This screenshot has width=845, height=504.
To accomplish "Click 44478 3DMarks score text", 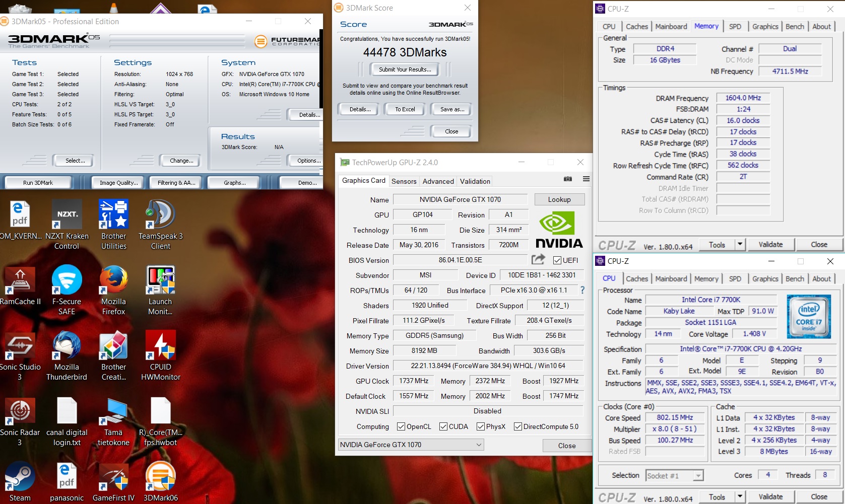I will point(405,52).
